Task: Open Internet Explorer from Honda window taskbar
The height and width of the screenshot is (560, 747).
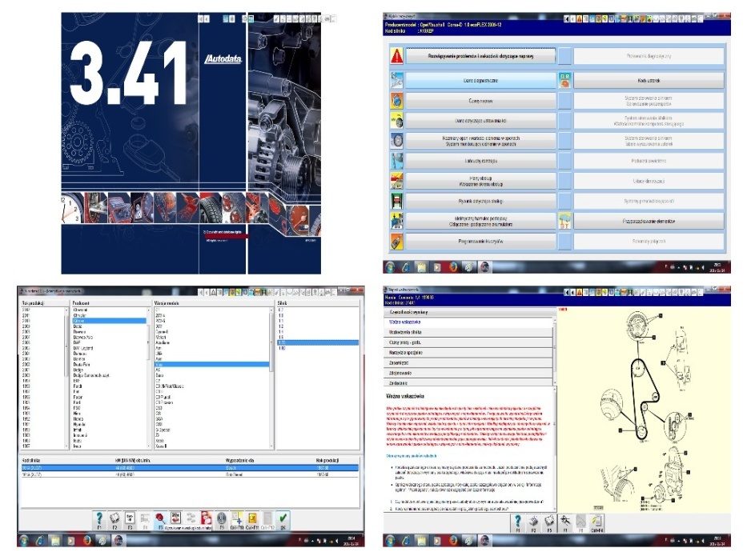Action: (x=405, y=541)
